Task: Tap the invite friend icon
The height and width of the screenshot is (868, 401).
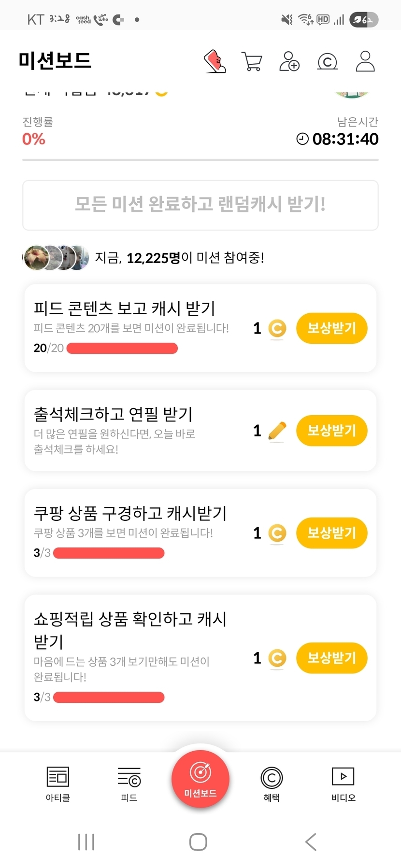Action: [289, 61]
